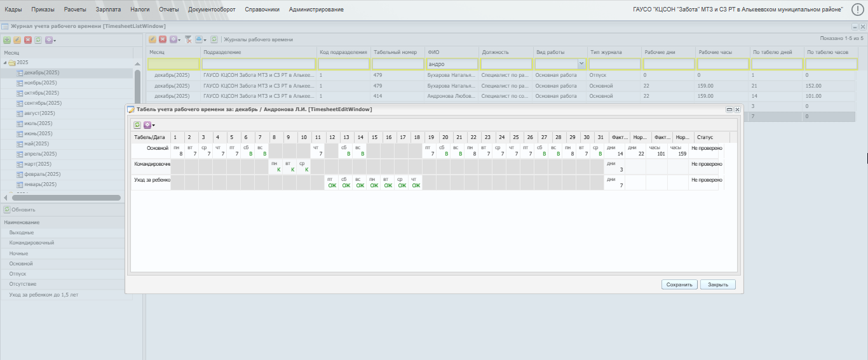Click the Должность column header in journals grid
Viewport: 868px width, 360px height.
[505, 52]
